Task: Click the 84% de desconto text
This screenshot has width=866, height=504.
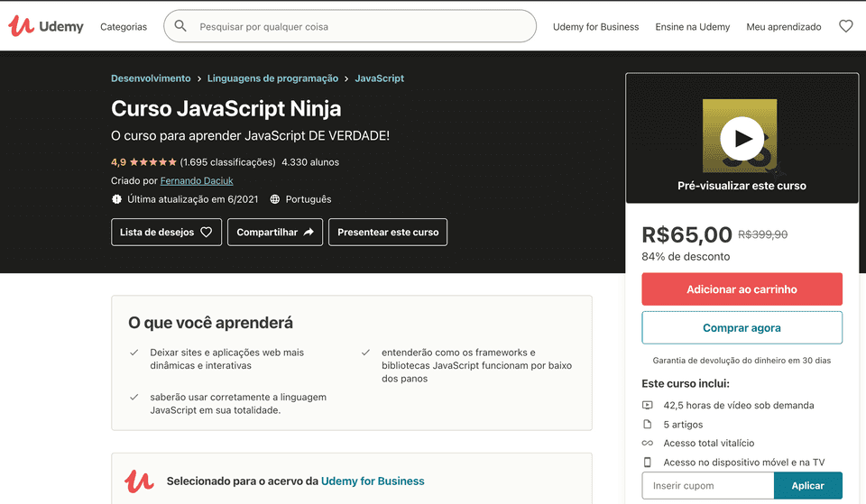Action: click(x=686, y=257)
